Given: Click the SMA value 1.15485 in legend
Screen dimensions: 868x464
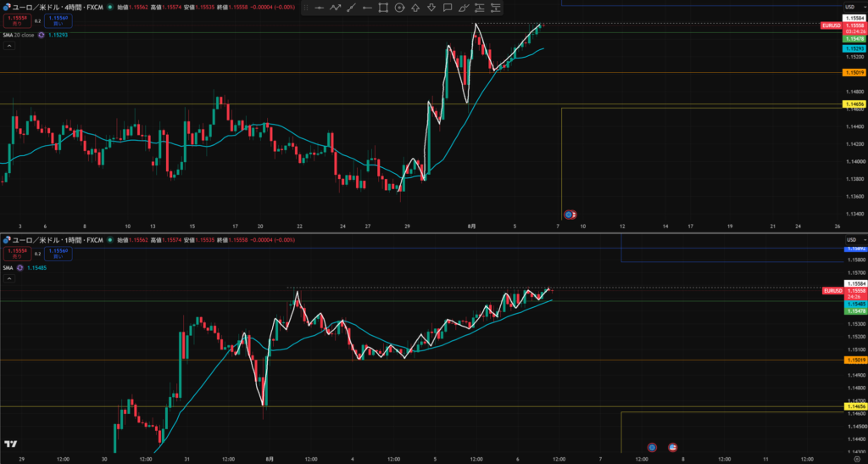Looking at the screenshot, I should tap(37, 267).
